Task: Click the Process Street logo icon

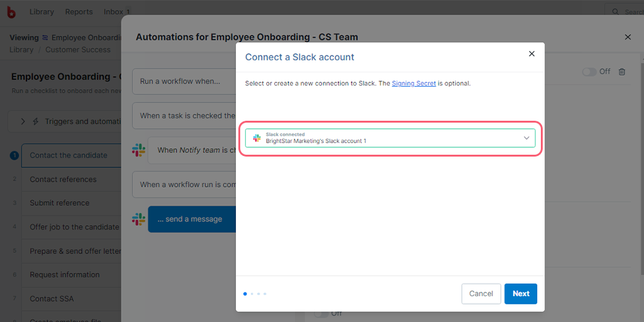Action: tap(11, 12)
